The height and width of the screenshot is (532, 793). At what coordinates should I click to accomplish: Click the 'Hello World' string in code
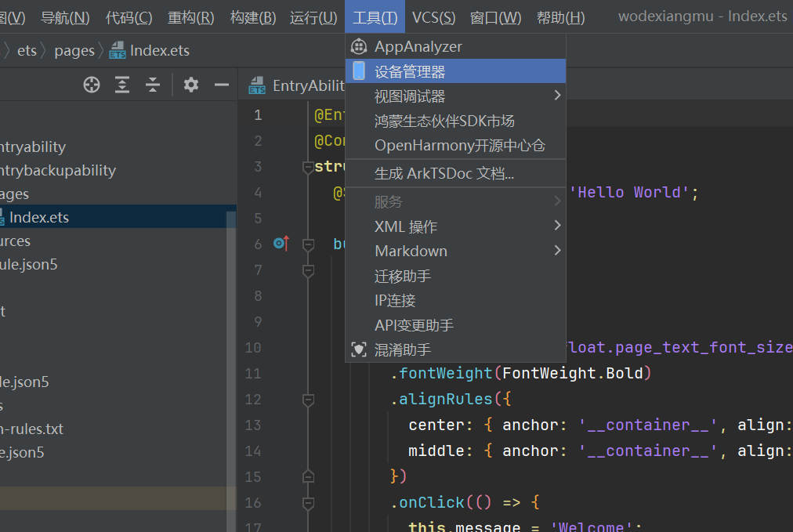point(629,193)
